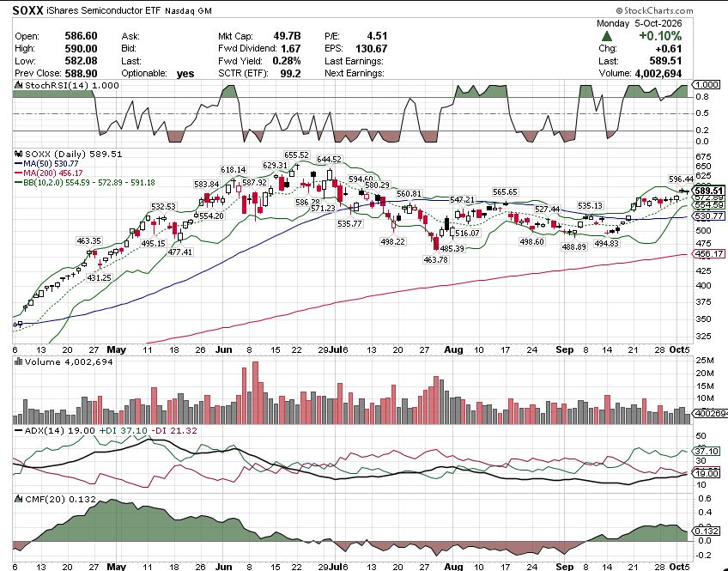This screenshot has width=728, height=571.
Task: Click the SCTR (ETF) value 99.2
Action: click(x=290, y=73)
